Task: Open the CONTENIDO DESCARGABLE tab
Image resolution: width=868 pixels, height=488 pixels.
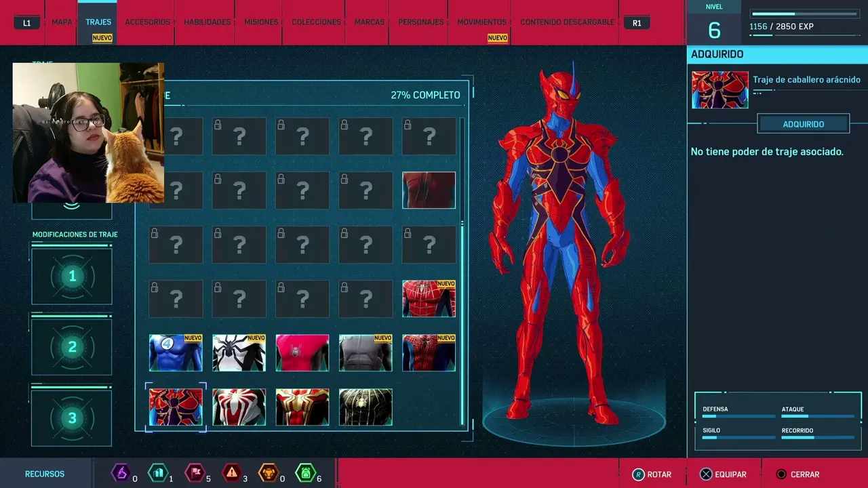Action: click(x=568, y=22)
